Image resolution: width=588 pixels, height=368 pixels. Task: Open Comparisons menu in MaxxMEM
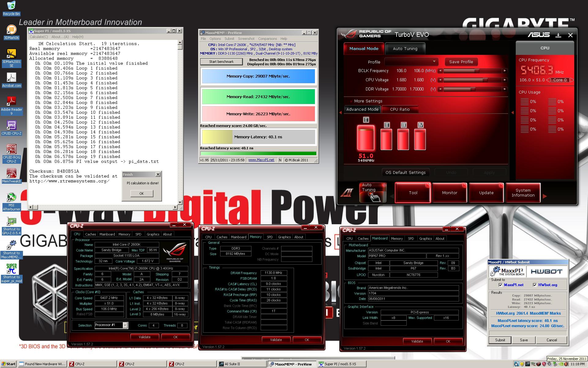tap(267, 39)
